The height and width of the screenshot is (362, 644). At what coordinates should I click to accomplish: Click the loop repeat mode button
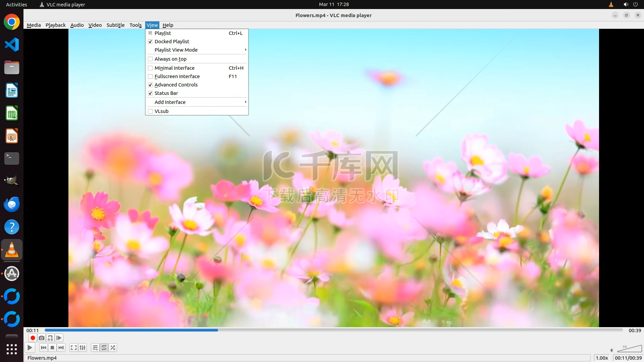click(x=104, y=348)
